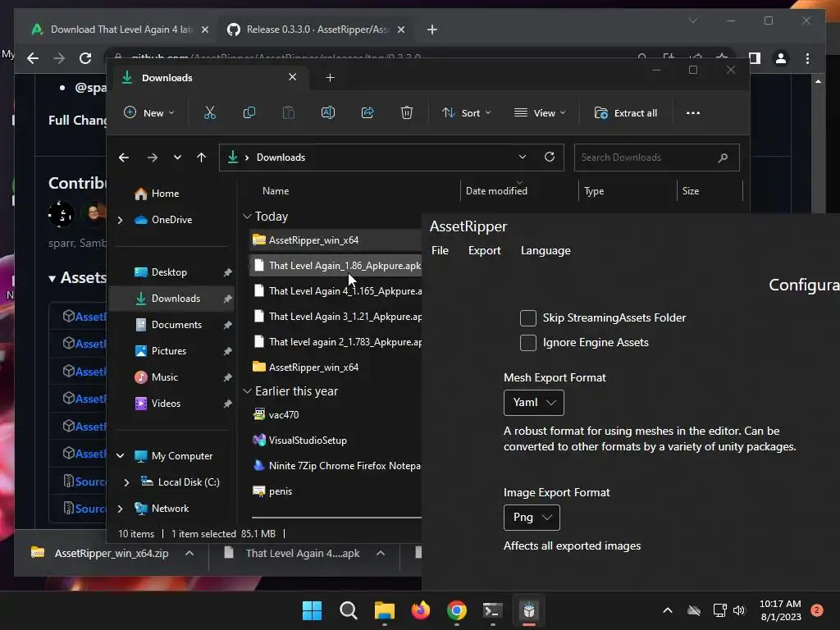840x630 pixels.
Task: Switch to Release 0.3.3.0 AssetRipper tab
Action: point(317,30)
